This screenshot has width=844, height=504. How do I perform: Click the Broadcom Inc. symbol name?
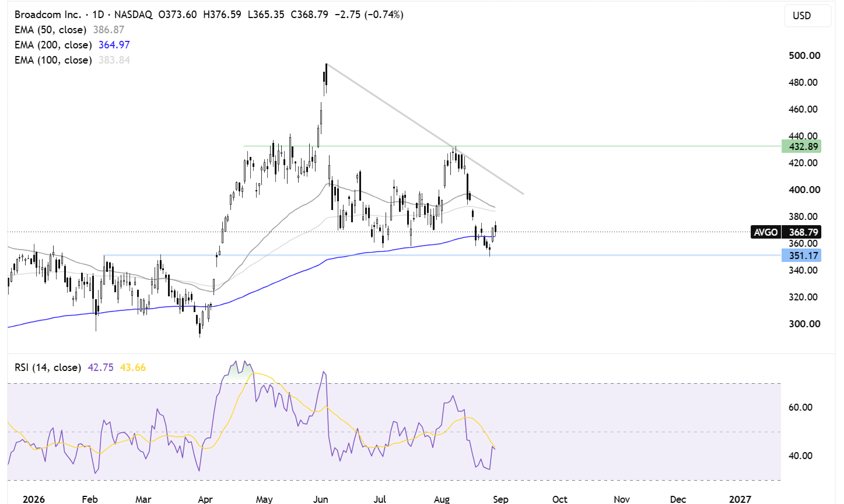[x=48, y=15]
